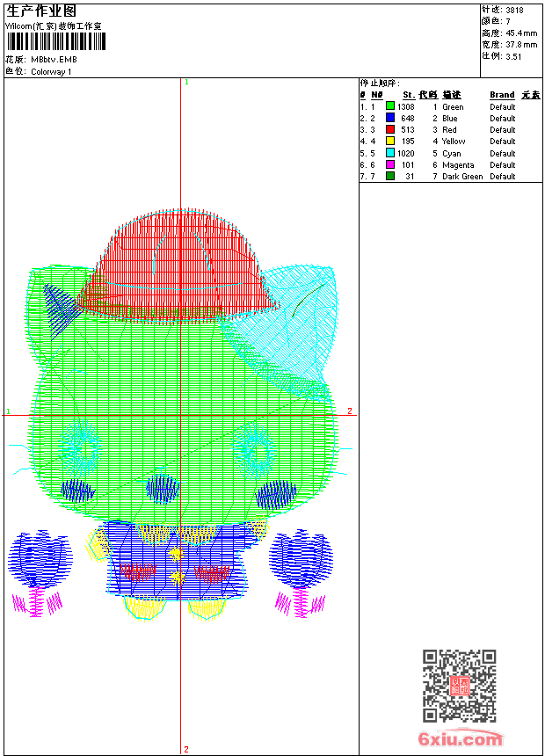Click 'Default' brand in the Dark Green row

[x=503, y=177]
